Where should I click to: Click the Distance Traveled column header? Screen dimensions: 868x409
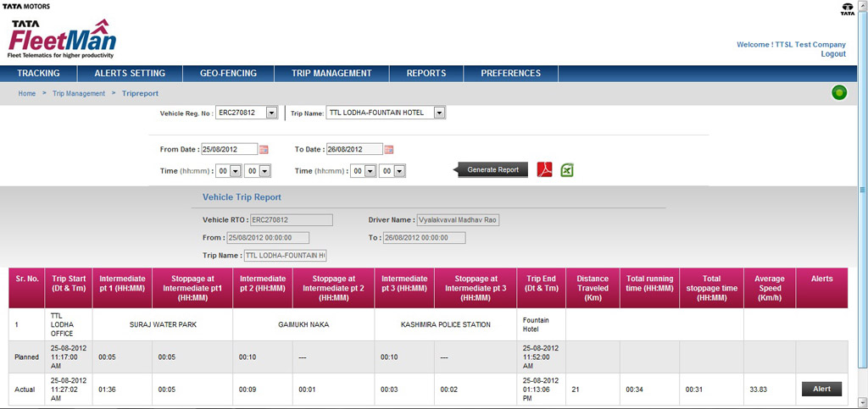pyautogui.click(x=593, y=288)
